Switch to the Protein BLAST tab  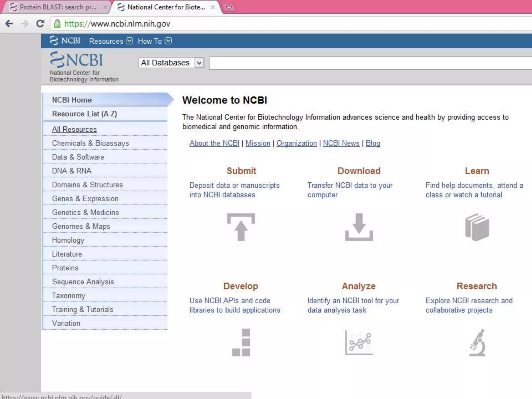58,7
